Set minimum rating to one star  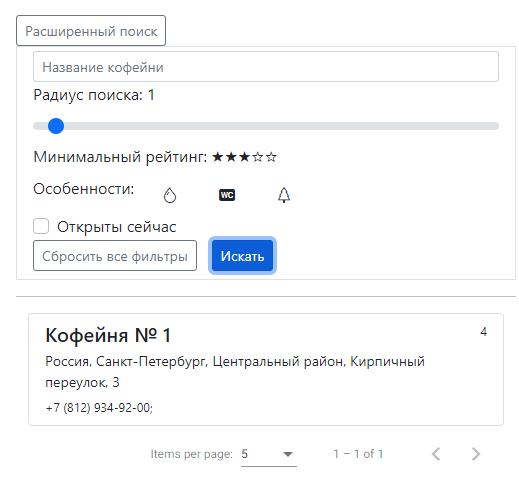(217, 157)
